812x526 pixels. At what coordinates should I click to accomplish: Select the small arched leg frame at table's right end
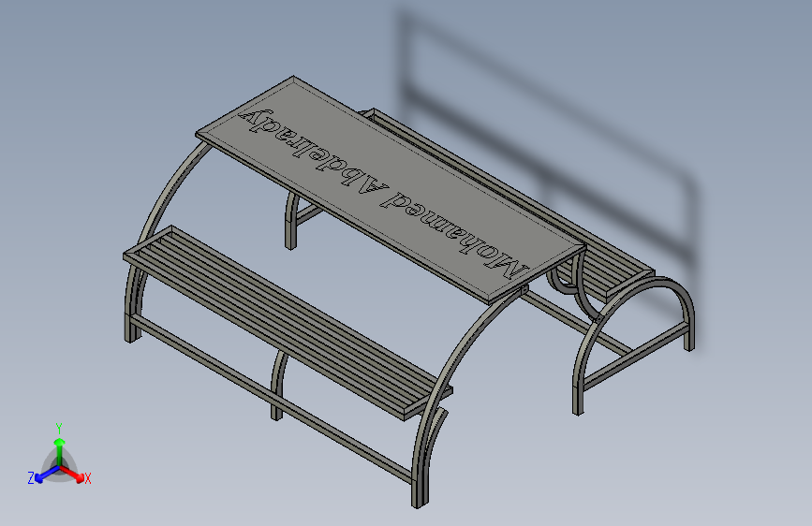point(633,344)
